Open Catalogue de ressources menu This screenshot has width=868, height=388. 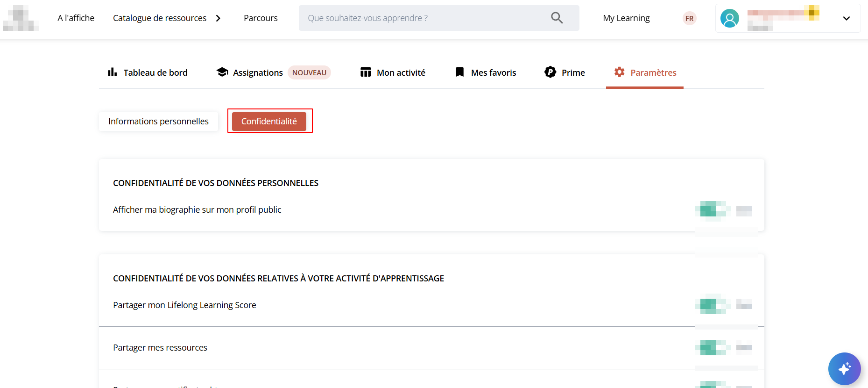[x=160, y=18]
